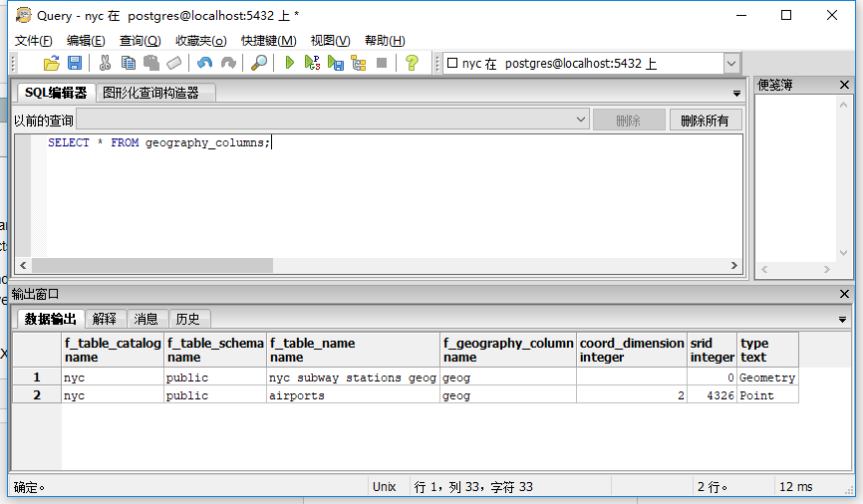Select the 数据输出 output tab

coord(50,319)
